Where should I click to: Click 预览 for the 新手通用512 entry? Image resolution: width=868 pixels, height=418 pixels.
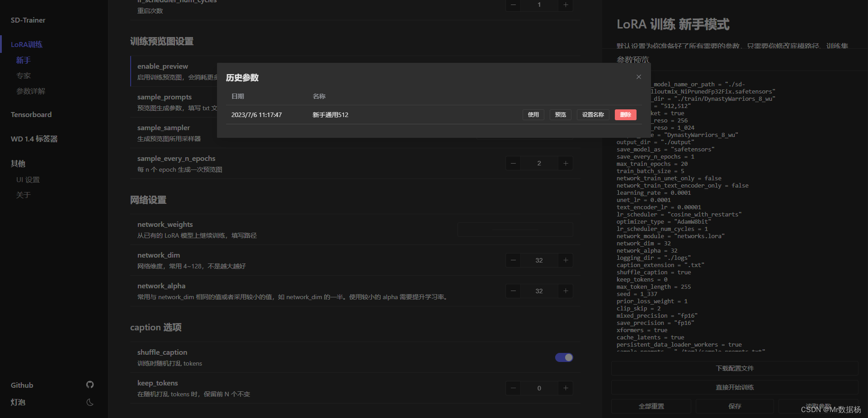561,115
